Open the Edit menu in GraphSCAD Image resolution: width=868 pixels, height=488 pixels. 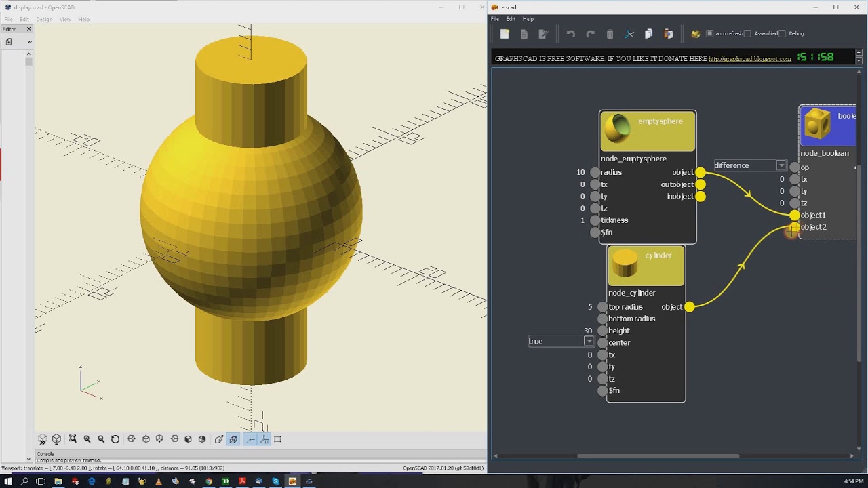pos(511,19)
